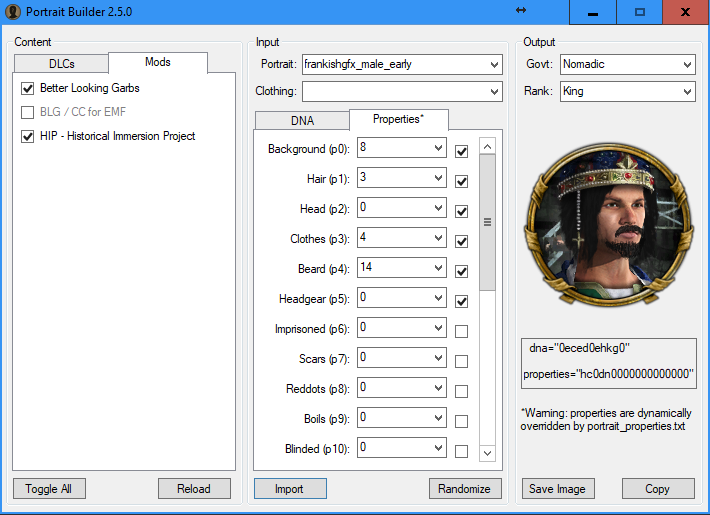Click the Toggle All button
The height and width of the screenshot is (515, 710).
49,489
